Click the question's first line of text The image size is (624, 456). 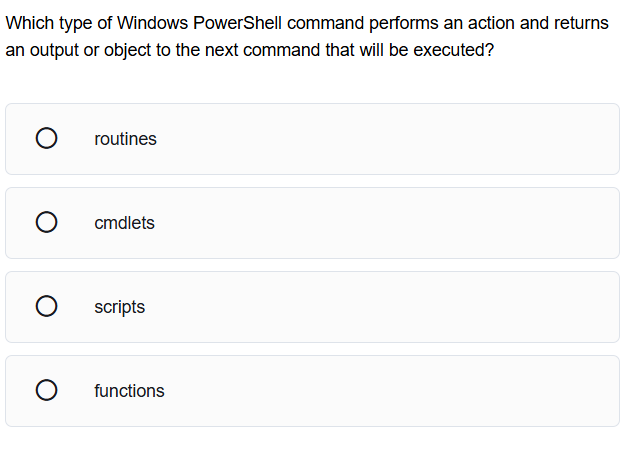click(x=306, y=23)
